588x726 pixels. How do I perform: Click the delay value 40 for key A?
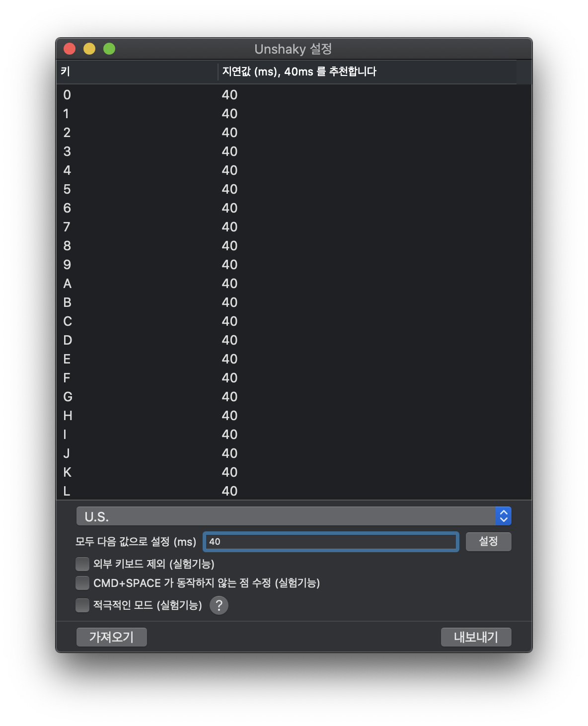coord(229,284)
